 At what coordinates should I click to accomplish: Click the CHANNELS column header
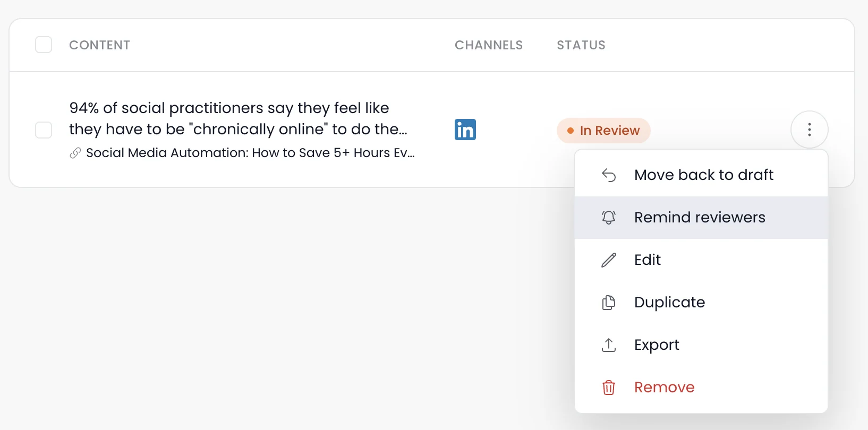489,45
